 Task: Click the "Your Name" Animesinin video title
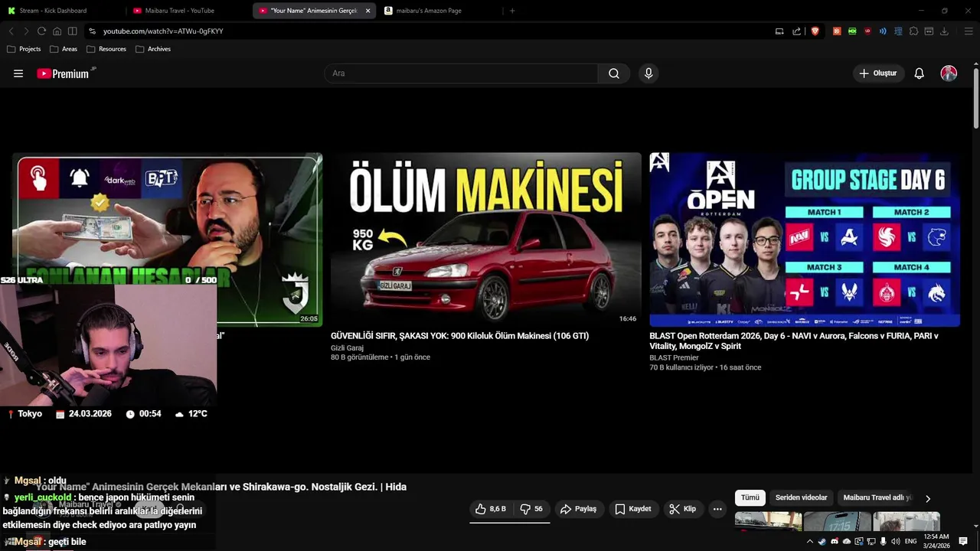[221, 487]
